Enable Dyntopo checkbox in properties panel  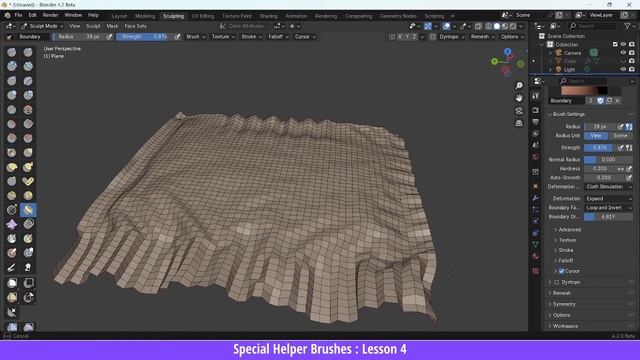click(x=557, y=282)
